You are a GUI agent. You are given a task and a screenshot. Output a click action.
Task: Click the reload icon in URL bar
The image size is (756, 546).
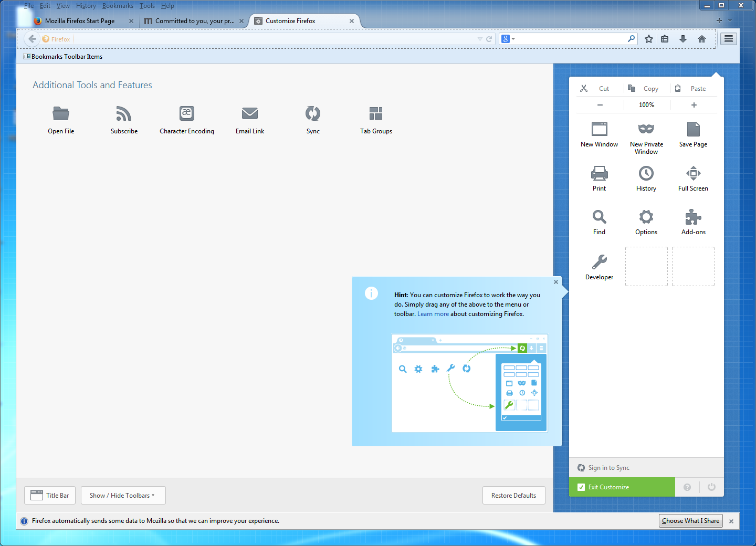click(489, 39)
